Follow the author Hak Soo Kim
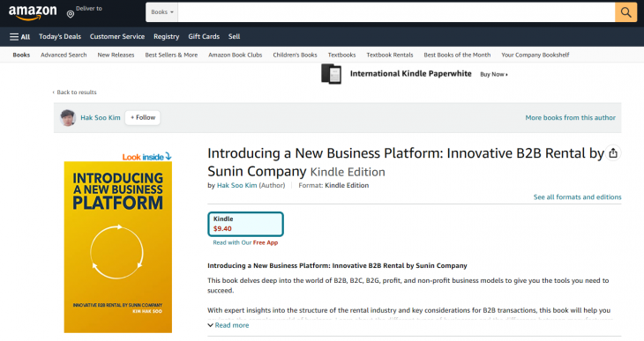 coord(143,118)
